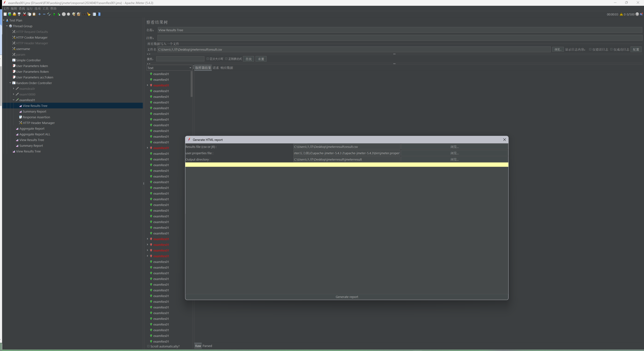Click the Function Helper list icon

point(94,14)
